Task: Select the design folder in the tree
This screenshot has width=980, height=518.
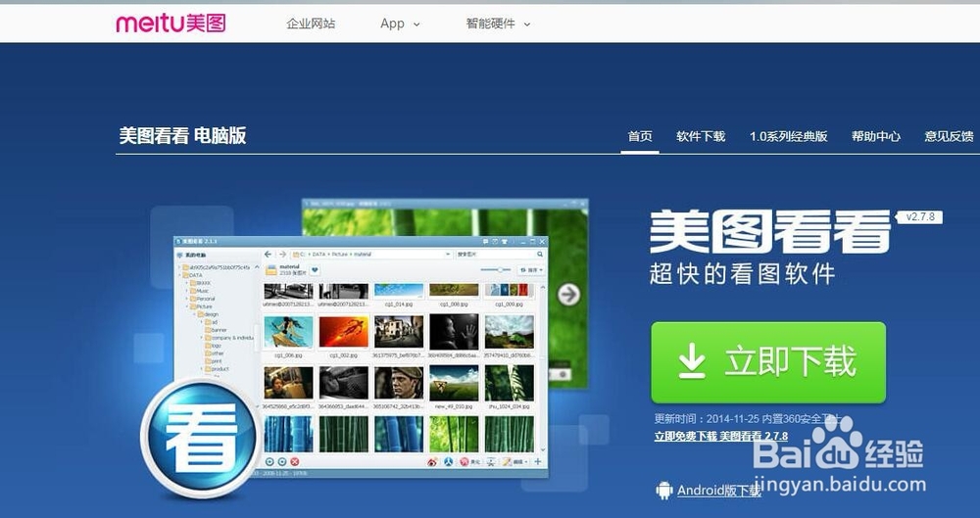Action: click(x=208, y=314)
